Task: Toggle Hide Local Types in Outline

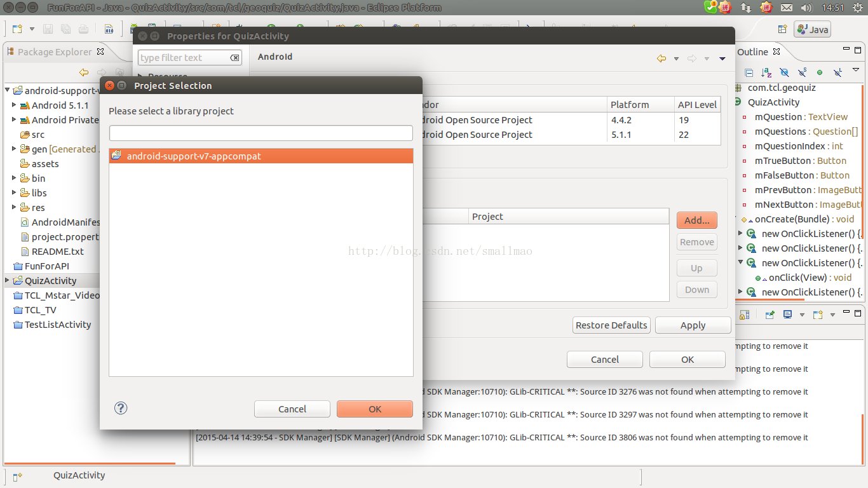Action: click(x=837, y=72)
